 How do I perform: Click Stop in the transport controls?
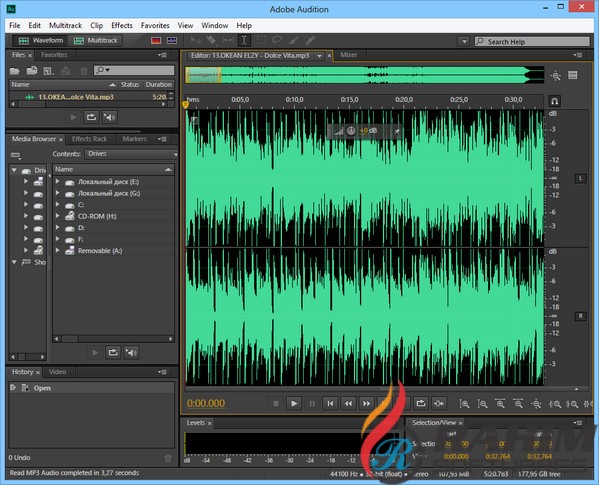[276, 403]
